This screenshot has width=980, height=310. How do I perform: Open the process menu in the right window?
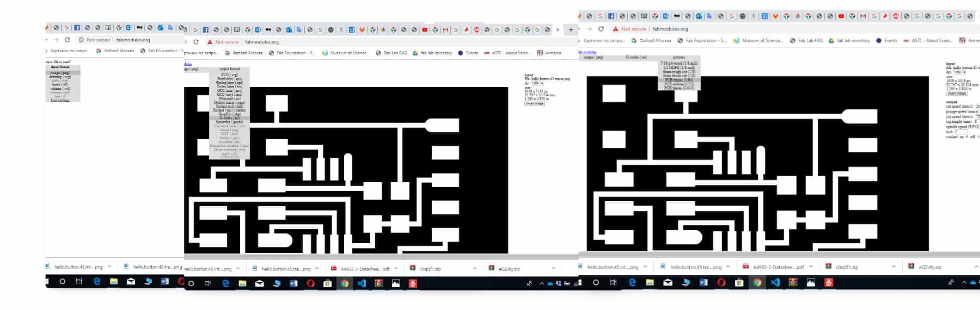click(679, 57)
